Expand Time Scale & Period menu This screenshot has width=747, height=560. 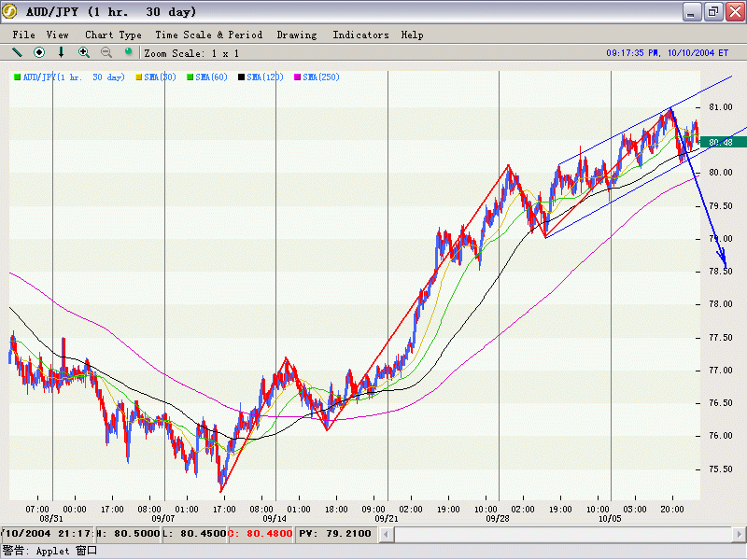click(x=209, y=35)
